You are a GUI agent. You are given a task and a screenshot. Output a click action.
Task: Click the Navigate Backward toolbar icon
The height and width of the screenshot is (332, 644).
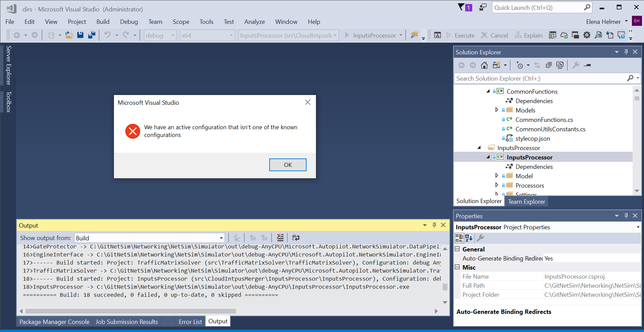pos(17,35)
